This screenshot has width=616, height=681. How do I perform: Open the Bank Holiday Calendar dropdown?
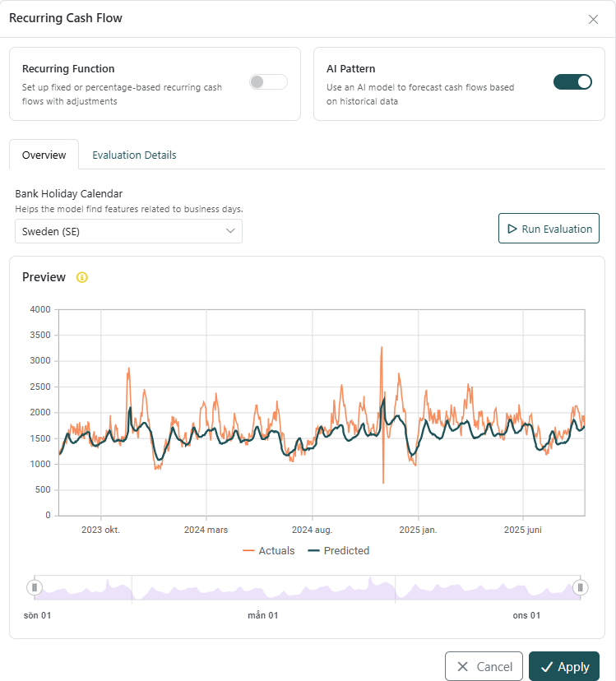pos(128,231)
